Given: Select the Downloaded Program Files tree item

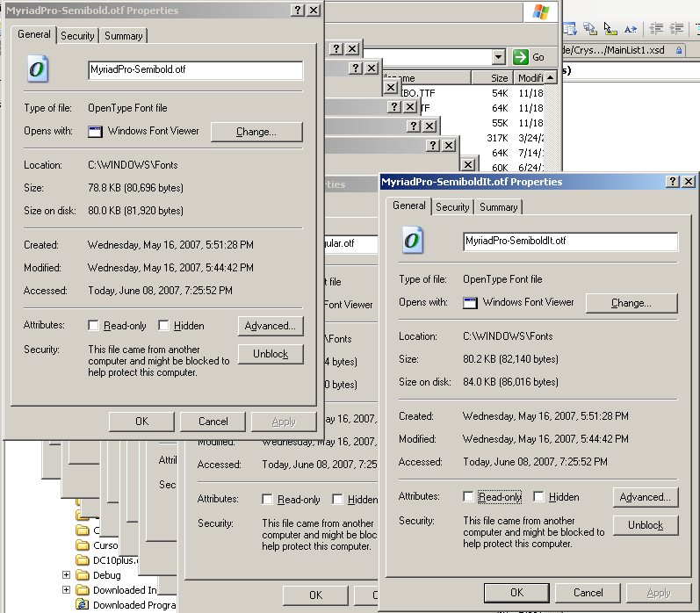Looking at the screenshot, I should coord(134,604).
